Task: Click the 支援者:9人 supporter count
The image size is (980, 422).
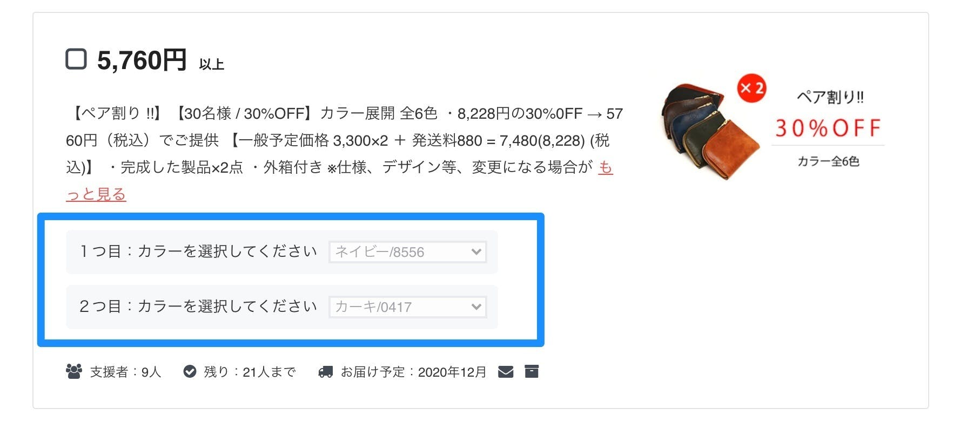Action: (125, 372)
